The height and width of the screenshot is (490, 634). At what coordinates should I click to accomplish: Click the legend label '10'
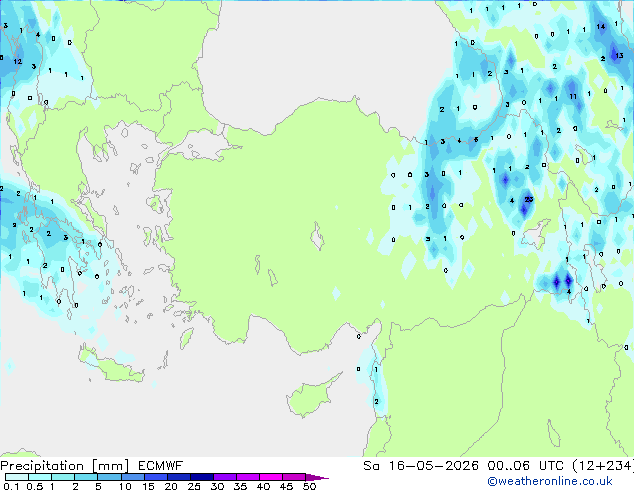tap(125, 486)
